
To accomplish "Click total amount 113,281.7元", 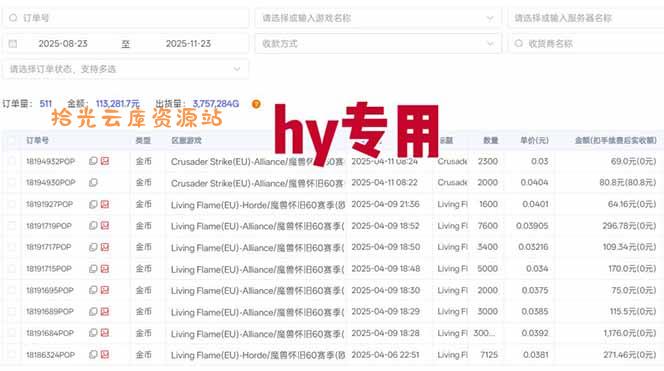I will 118,104.
